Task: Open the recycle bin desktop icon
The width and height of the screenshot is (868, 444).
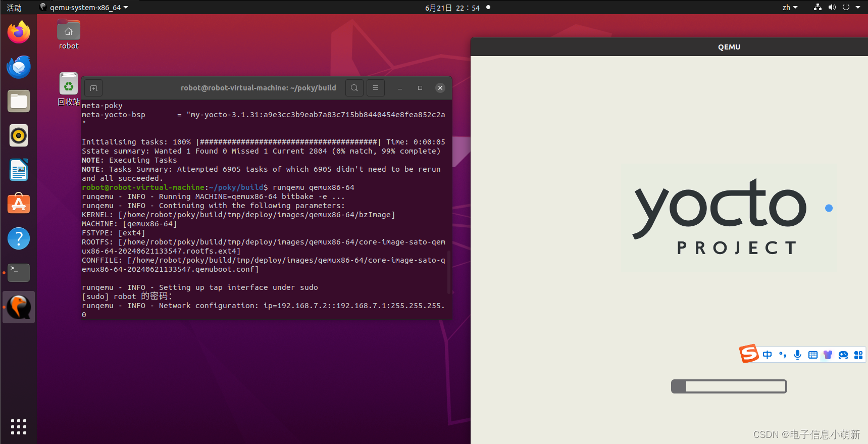Action: pos(69,89)
